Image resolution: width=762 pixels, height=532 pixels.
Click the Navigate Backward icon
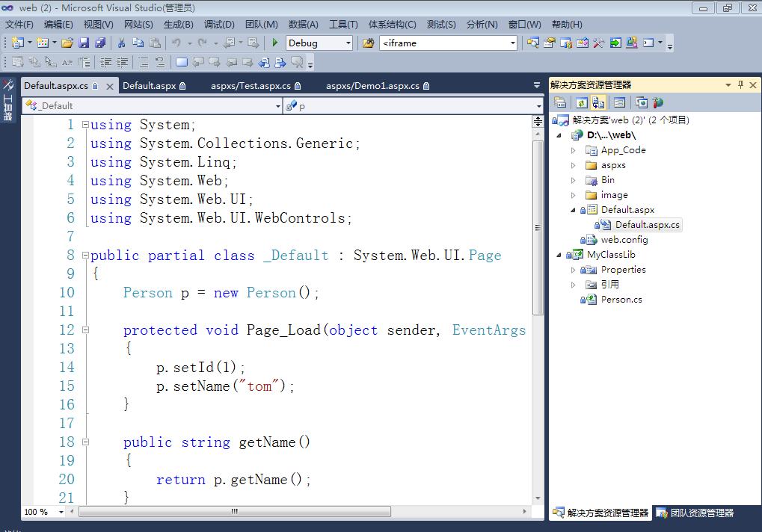pos(230,43)
